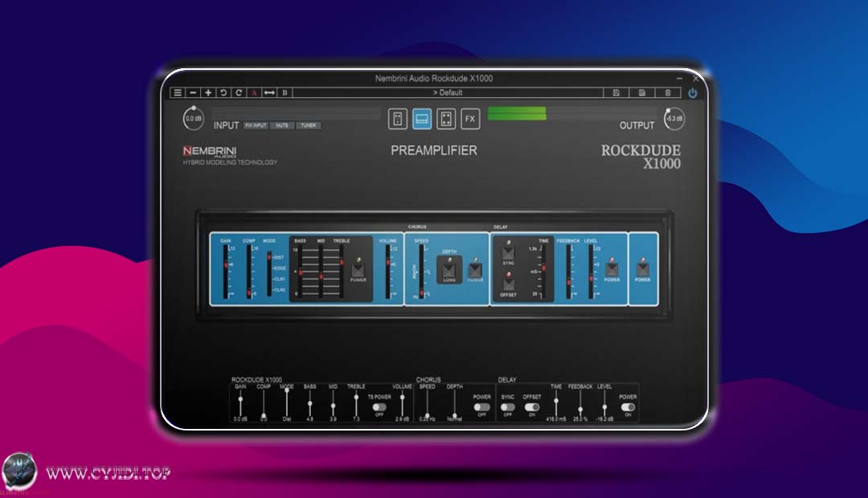Enable the bottom delay SYNC toggle

click(x=508, y=407)
